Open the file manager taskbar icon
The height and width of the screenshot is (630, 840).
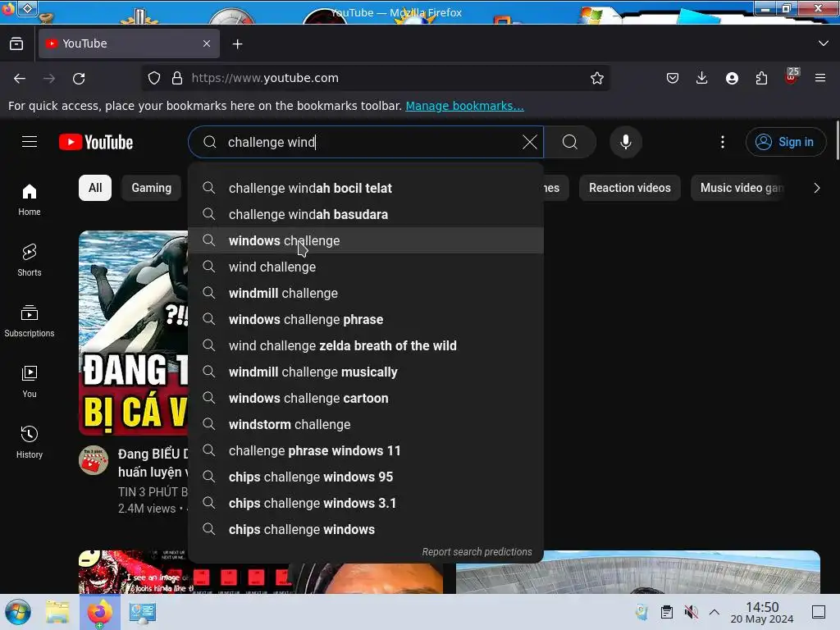coord(57,612)
